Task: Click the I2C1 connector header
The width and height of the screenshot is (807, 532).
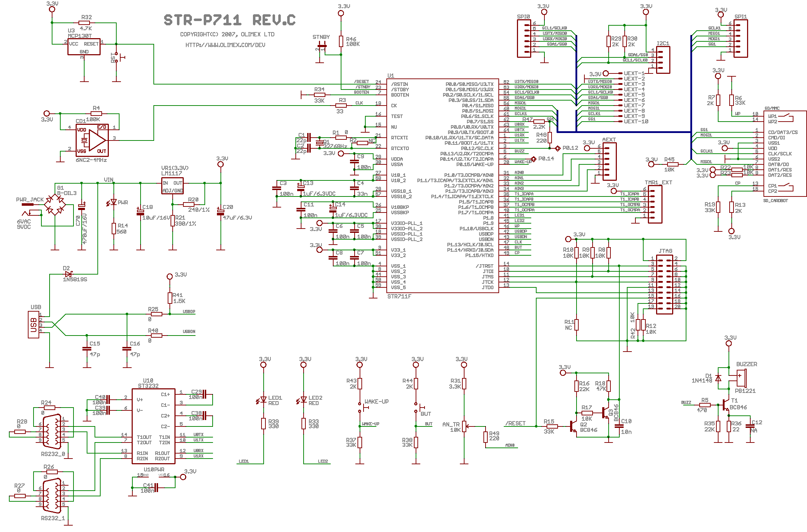Action: tap(663, 60)
